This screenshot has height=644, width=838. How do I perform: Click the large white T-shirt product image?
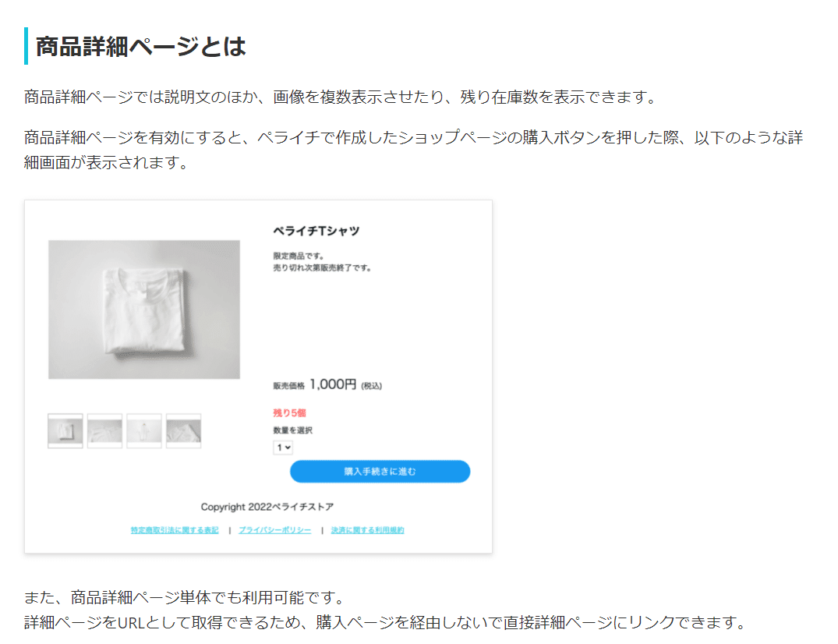[144, 310]
